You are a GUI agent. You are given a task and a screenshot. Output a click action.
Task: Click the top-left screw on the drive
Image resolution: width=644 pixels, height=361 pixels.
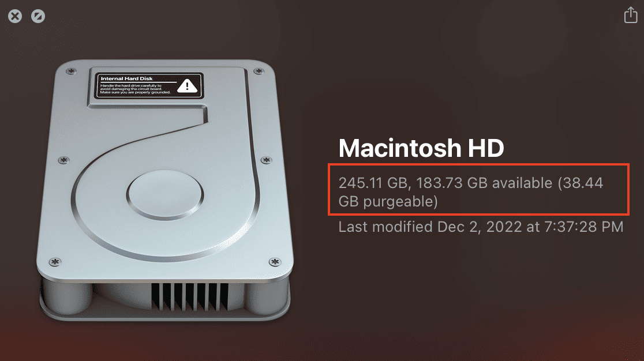point(71,72)
